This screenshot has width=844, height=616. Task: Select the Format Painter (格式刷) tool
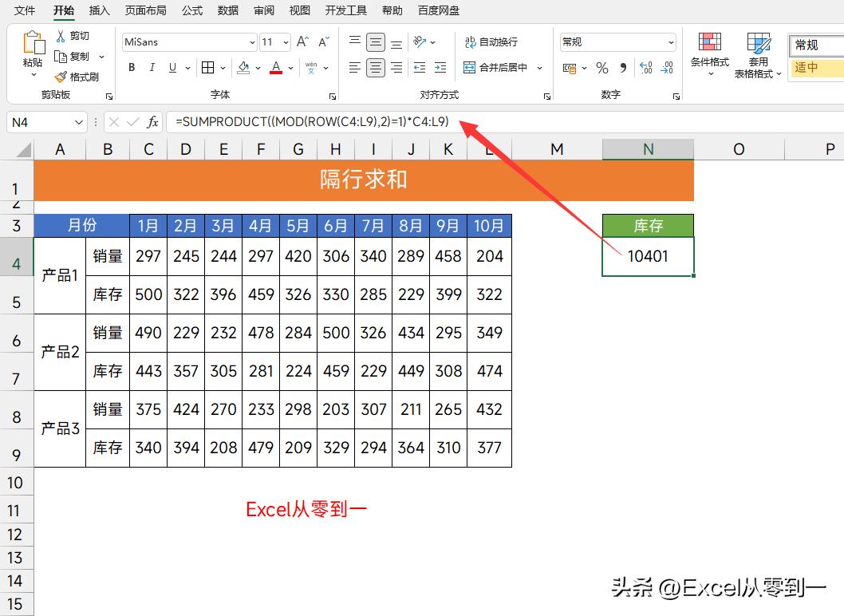point(80,77)
